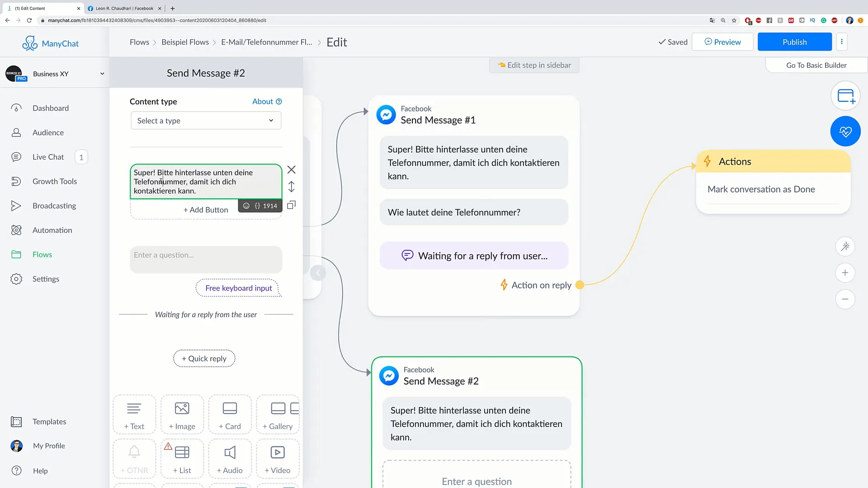
Task: Click the Templates icon
Action: pos(16,422)
